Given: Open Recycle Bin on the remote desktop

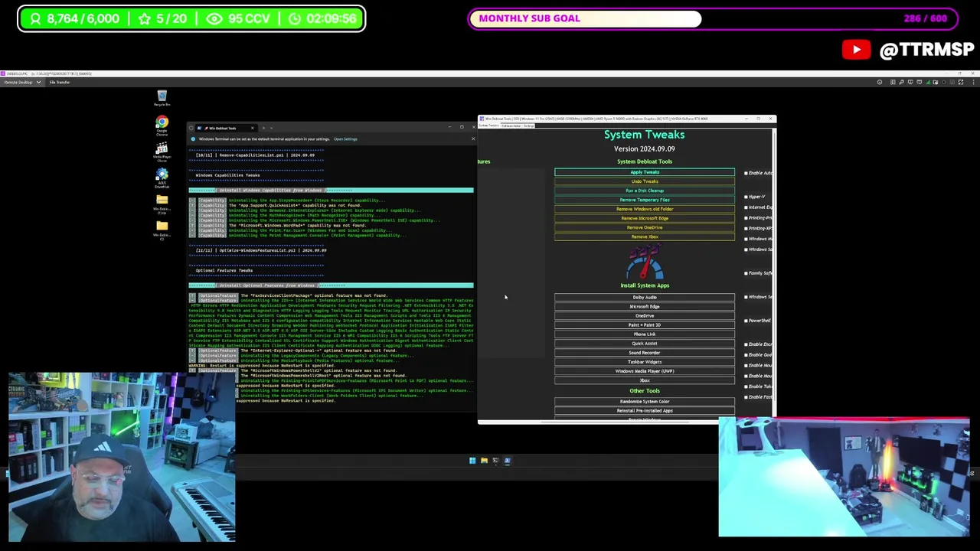Looking at the screenshot, I should click(162, 97).
